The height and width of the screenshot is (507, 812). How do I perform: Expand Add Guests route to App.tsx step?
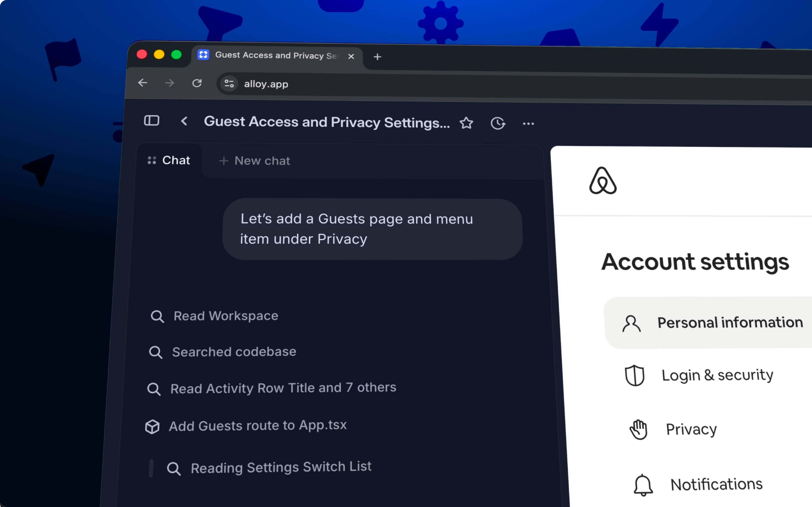click(257, 426)
